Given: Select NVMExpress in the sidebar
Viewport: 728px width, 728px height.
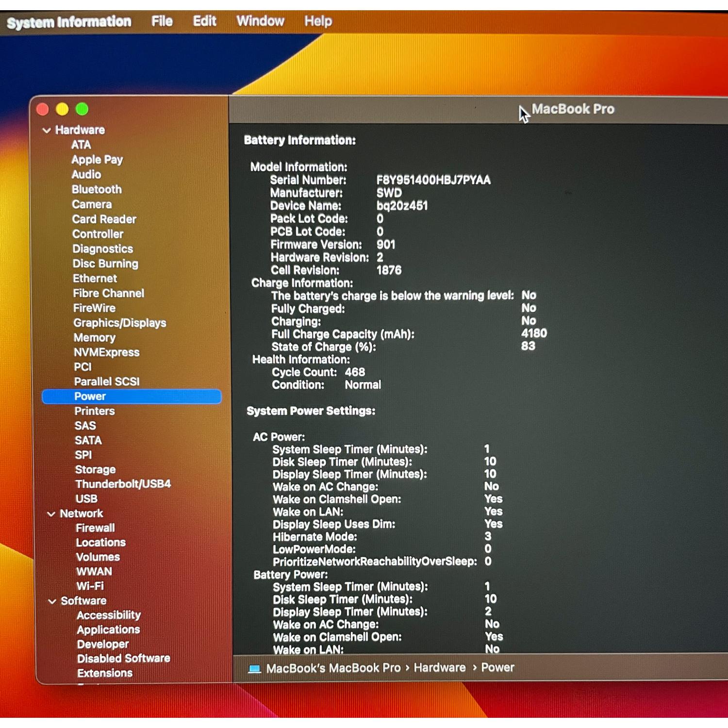Looking at the screenshot, I should click(106, 353).
